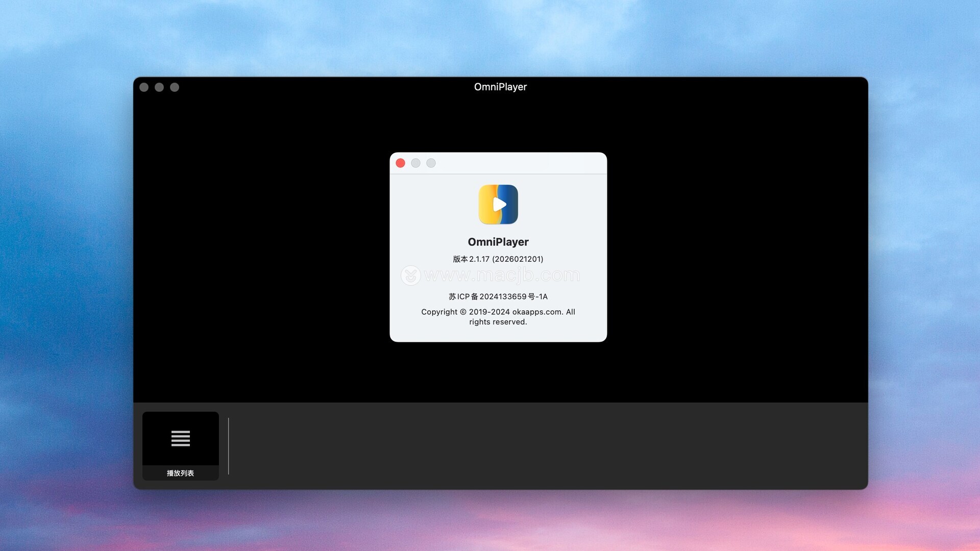
Task: Click the About dialog's disabled zoom button
Action: [x=431, y=163]
